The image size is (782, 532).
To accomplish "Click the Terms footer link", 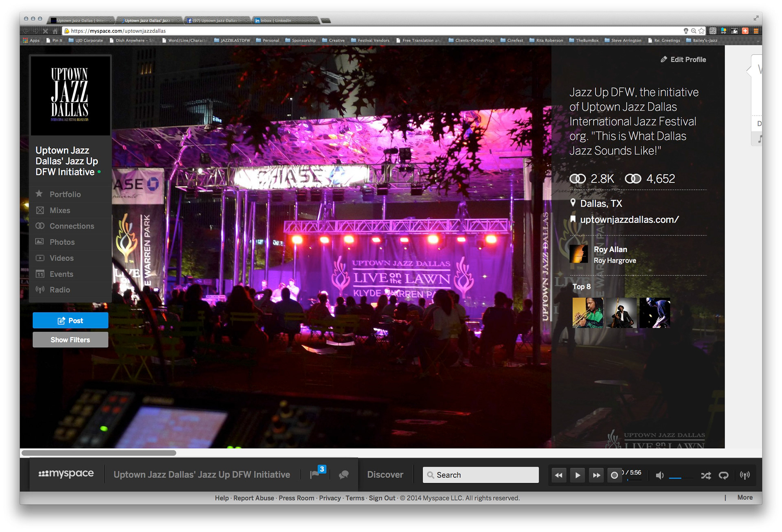I will coord(355,498).
